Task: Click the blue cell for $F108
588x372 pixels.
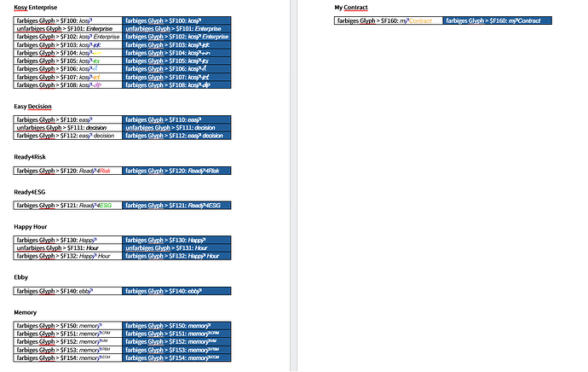Action: [x=176, y=84]
